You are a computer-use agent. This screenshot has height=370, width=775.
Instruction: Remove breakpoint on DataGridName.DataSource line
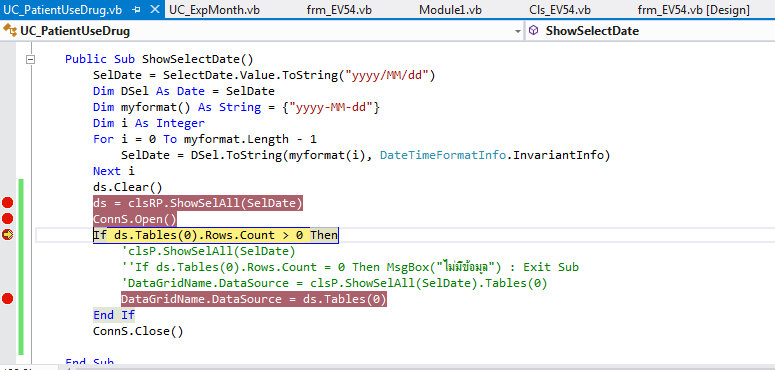tap(7, 298)
